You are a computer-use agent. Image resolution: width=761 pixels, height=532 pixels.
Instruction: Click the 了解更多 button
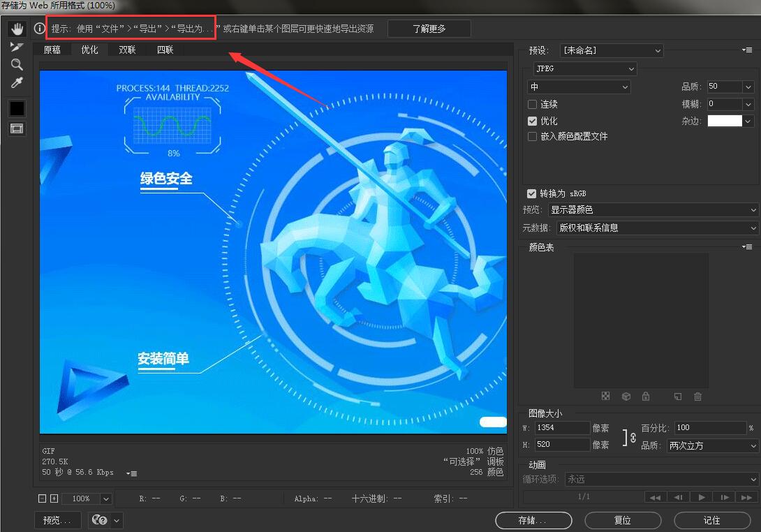tap(429, 28)
